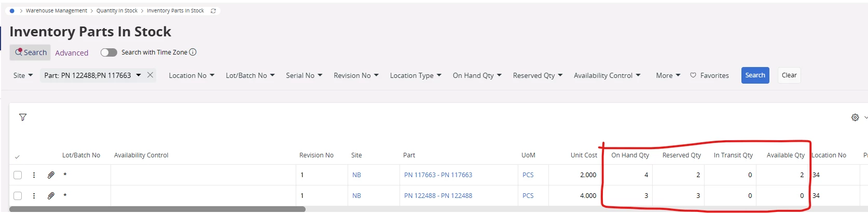Viewport: 868px width, 213px height.
Task: Expand the Site filter dropdown
Action: coord(23,75)
